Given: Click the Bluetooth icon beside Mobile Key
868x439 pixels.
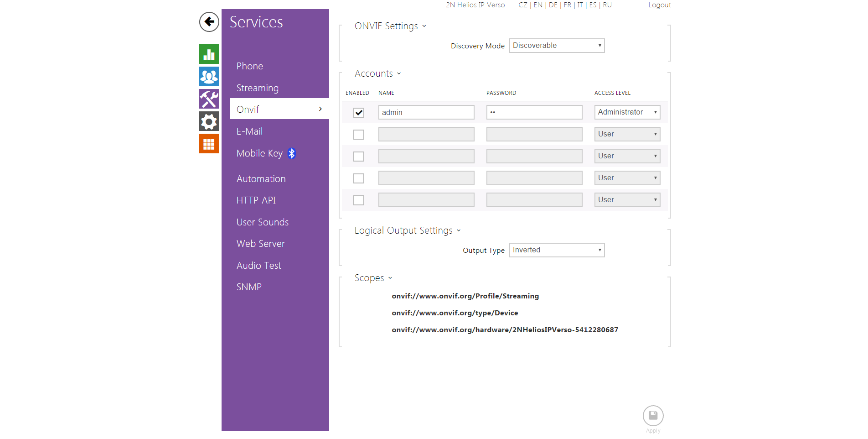Looking at the screenshot, I should (292, 154).
